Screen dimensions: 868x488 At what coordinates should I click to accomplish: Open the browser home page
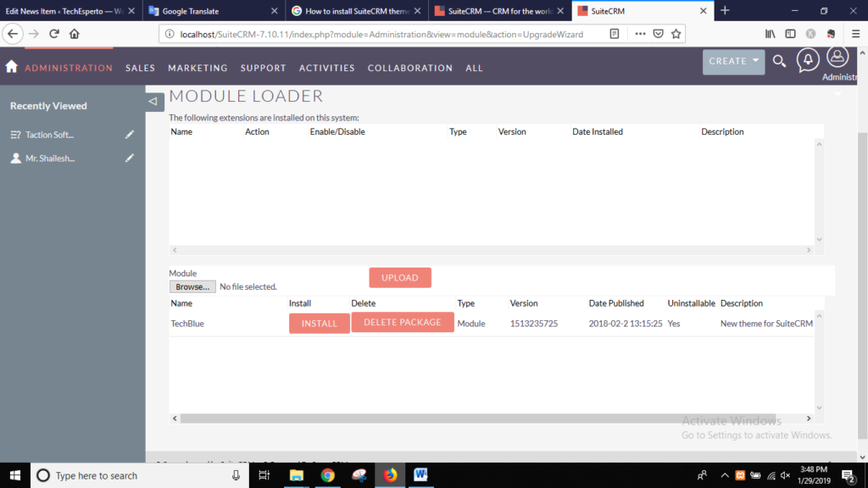(75, 34)
